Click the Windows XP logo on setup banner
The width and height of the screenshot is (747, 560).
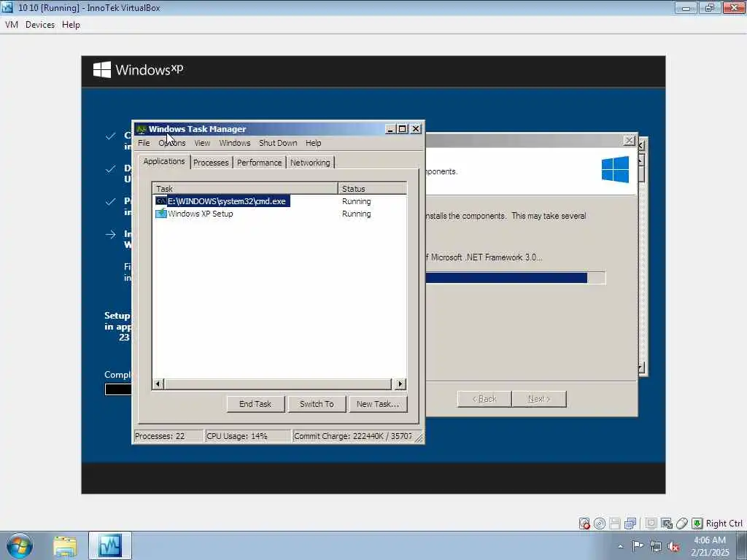(x=138, y=70)
